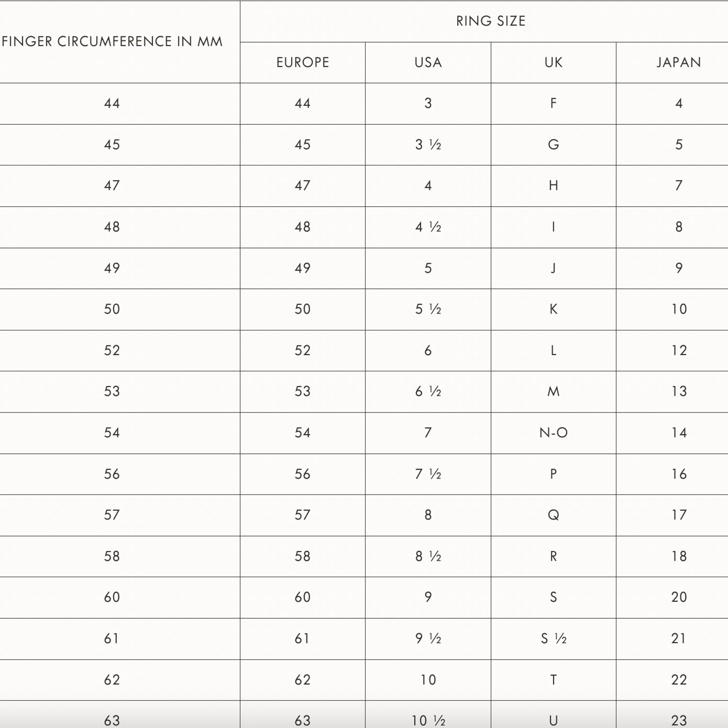728x728 pixels.
Task: Click the Japan size 20 cell
Action: 678,597
